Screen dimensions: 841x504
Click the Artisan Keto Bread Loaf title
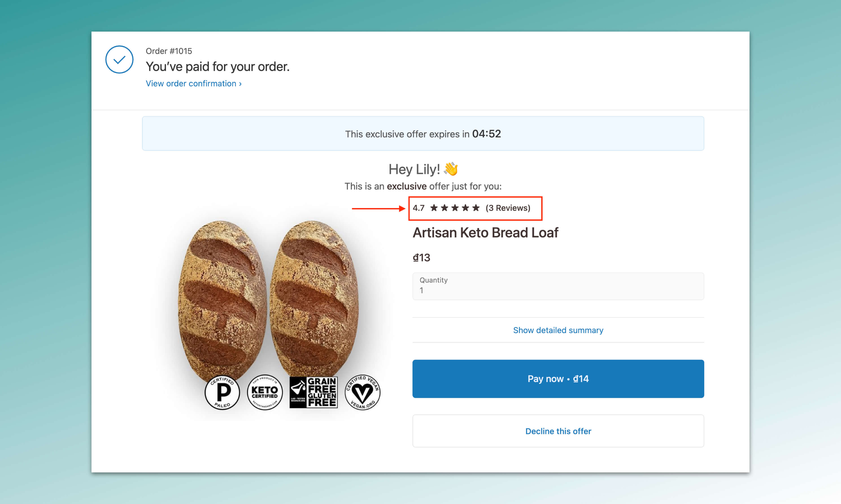(485, 233)
